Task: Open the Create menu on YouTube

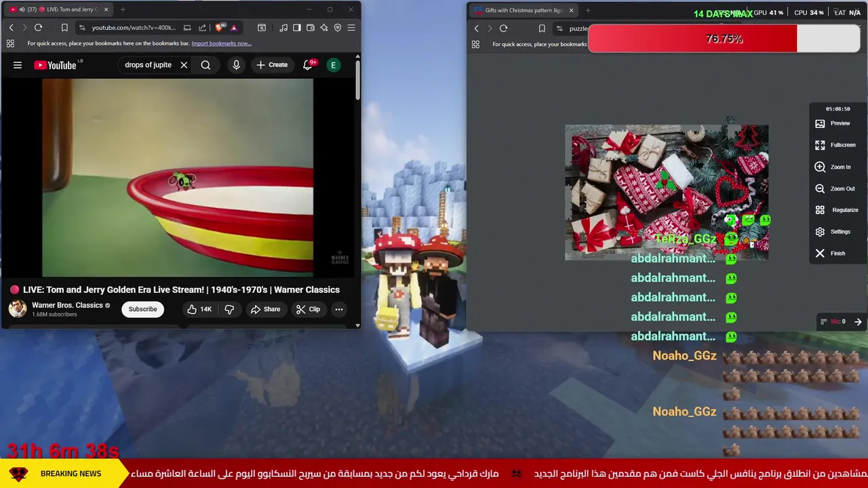Action: 272,65
